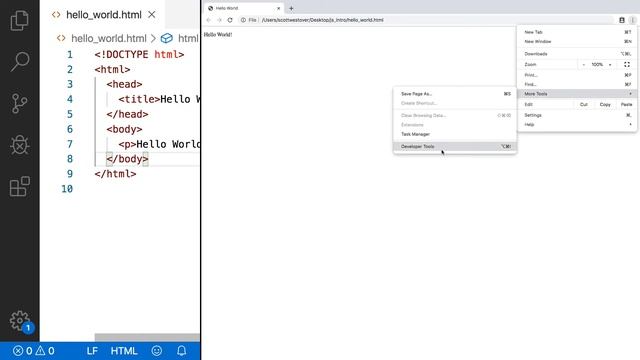The height and width of the screenshot is (360, 640).
Task: Open the Extensions view in VS Code
Action: (x=20, y=187)
